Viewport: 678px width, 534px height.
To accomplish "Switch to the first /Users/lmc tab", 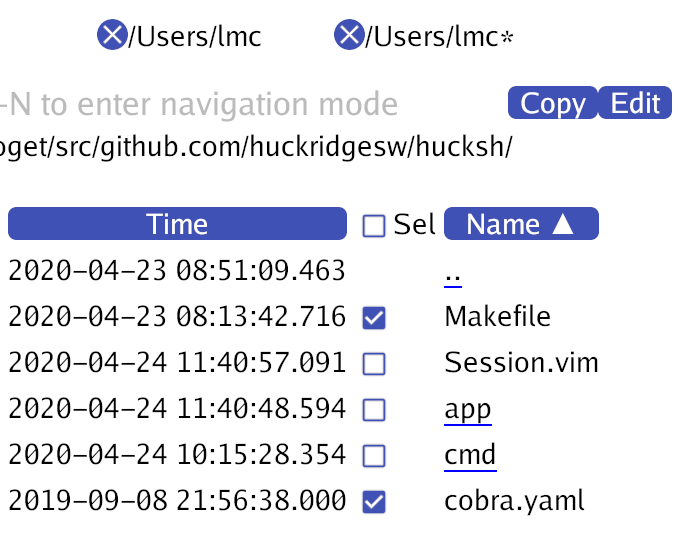I will [x=195, y=37].
